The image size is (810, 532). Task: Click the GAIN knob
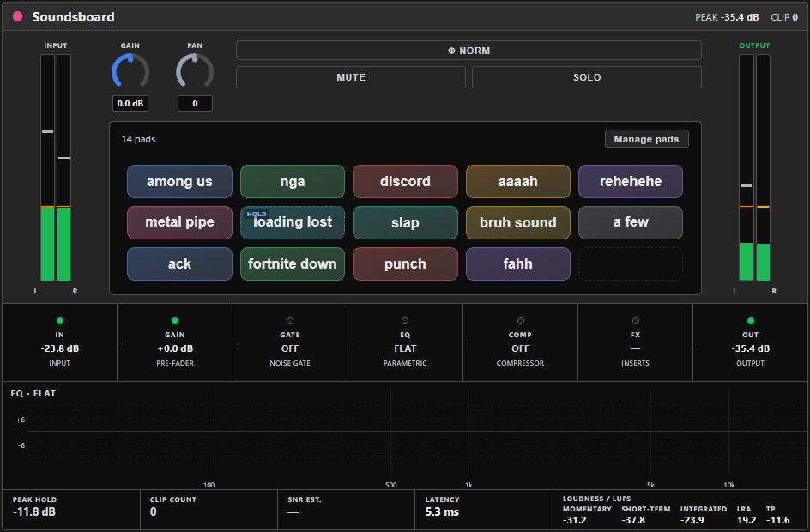pos(130,71)
